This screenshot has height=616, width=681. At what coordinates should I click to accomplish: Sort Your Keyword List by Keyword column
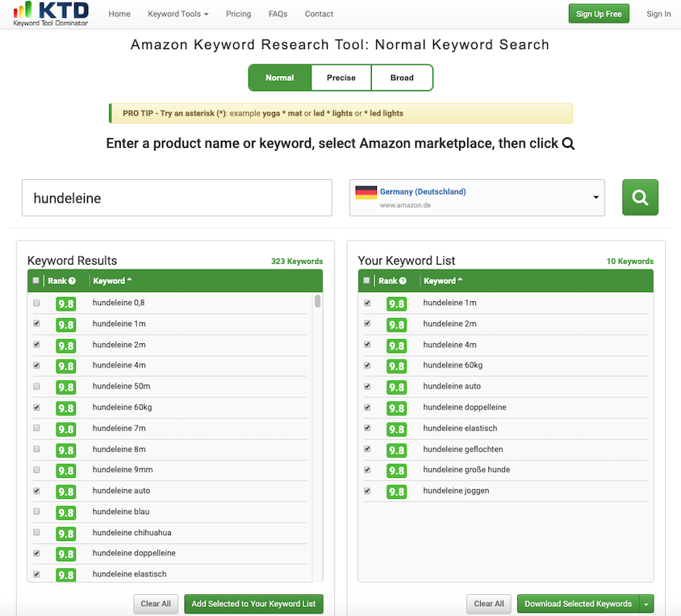click(x=443, y=281)
